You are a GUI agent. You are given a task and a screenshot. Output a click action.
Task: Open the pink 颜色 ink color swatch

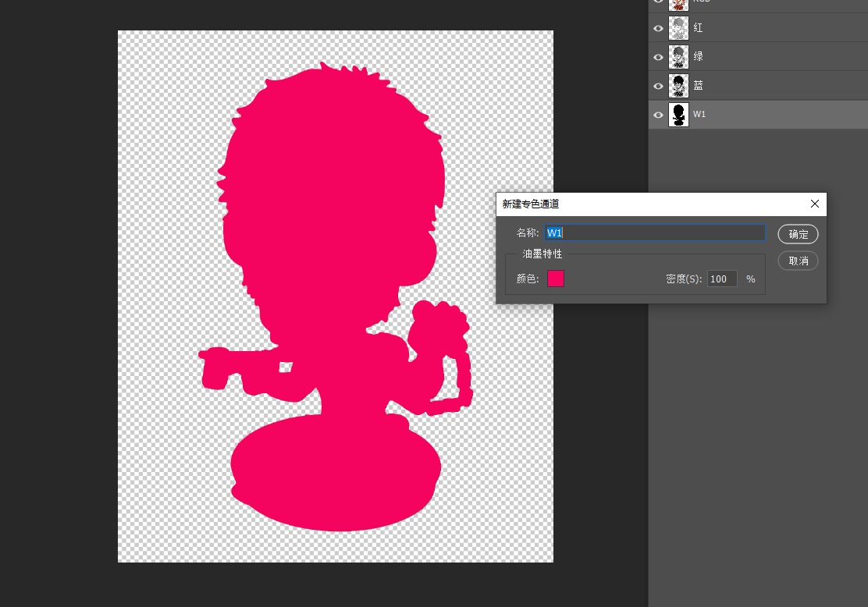tap(555, 279)
